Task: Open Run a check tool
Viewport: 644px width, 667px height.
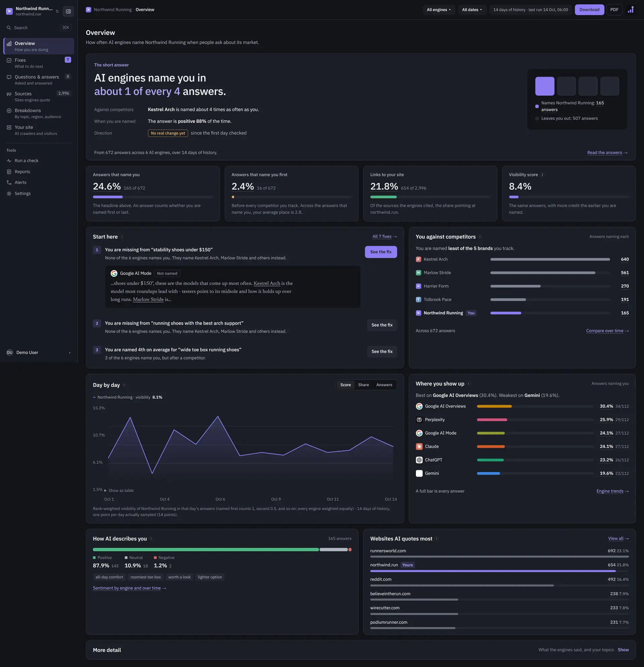Action: tap(39, 161)
